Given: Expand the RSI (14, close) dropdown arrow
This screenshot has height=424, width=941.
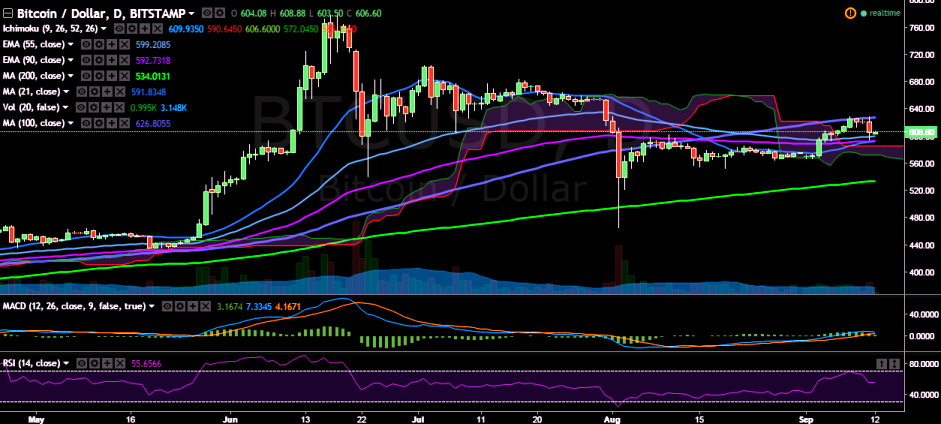Looking at the screenshot, I should pos(66,363).
